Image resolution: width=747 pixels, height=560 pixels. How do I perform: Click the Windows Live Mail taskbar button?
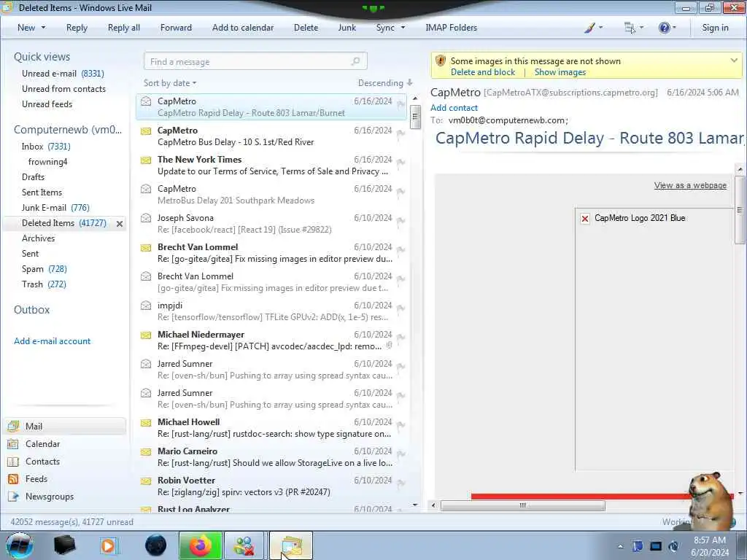291,545
